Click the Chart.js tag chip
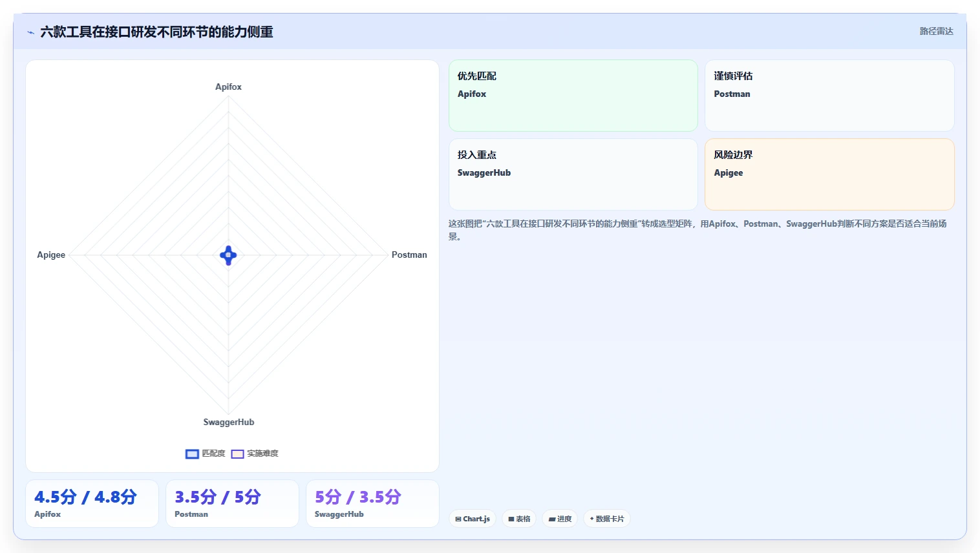Image resolution: width=980 pixels, height=553 pixels. [x=473, y=519]
